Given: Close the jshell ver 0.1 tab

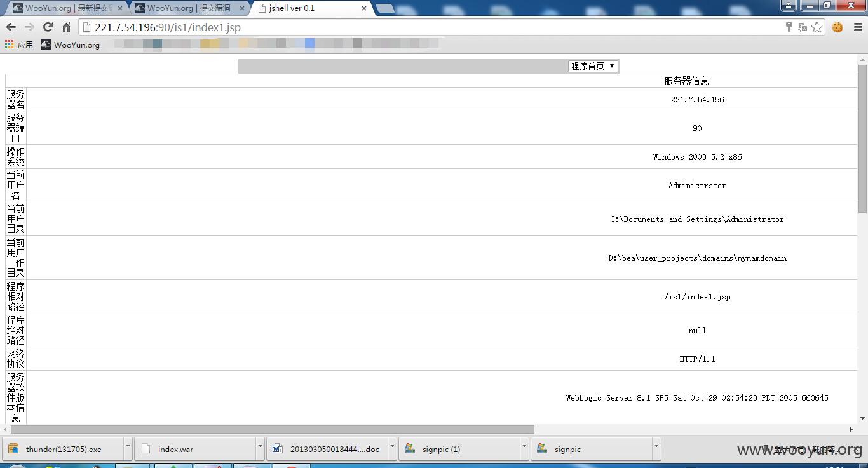Looking at the screenshot, I should click(x=364, y=8).
